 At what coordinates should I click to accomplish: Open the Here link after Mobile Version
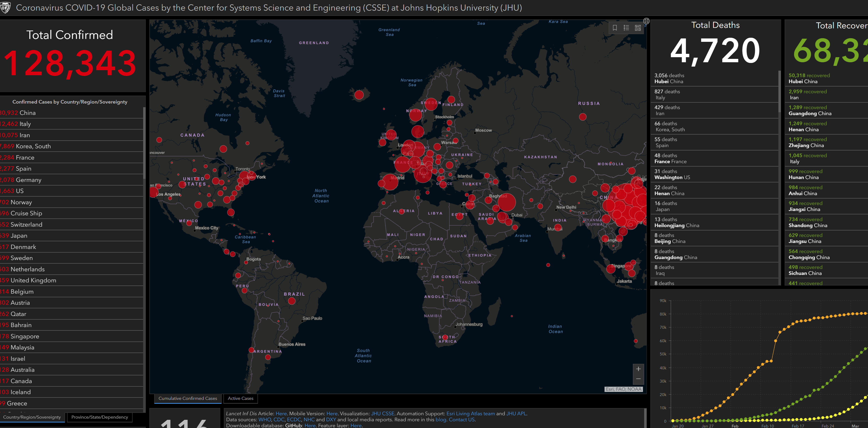tap(332, 414)
